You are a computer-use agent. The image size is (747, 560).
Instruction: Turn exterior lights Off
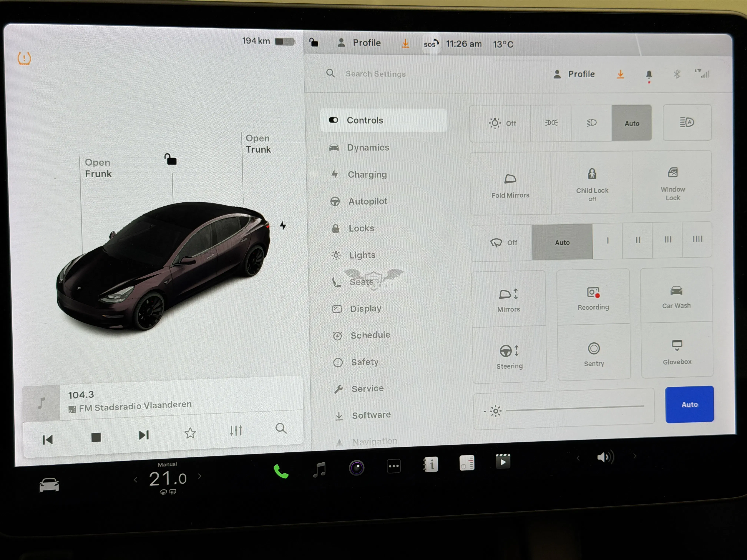[500, 123]
